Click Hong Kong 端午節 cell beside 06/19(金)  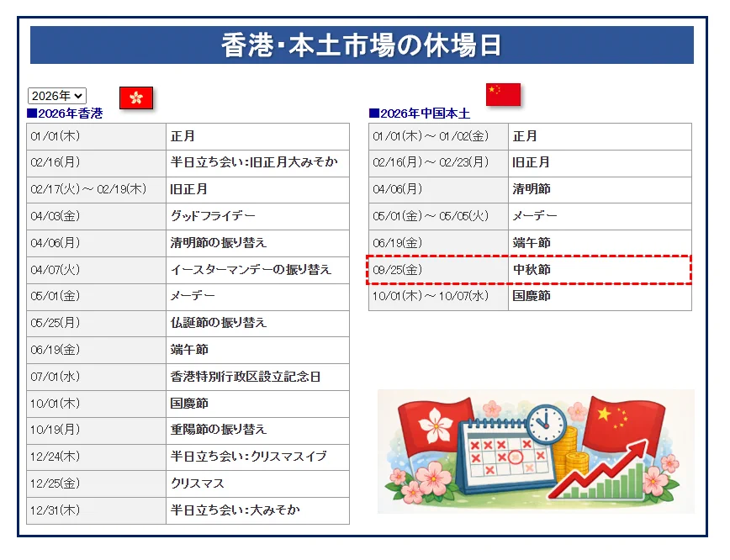(257, 350)
